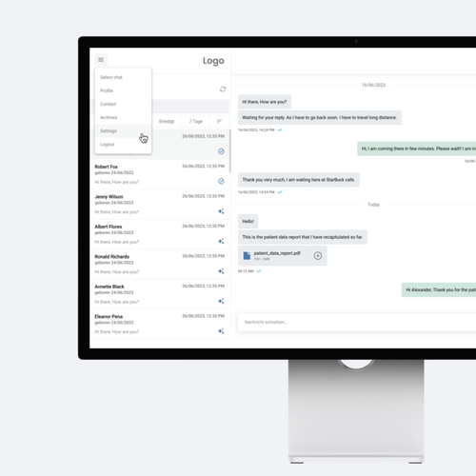Click the checkmark status icon in Robert Fox row
This screenshot has height=476, width=476.
point(221,181)
